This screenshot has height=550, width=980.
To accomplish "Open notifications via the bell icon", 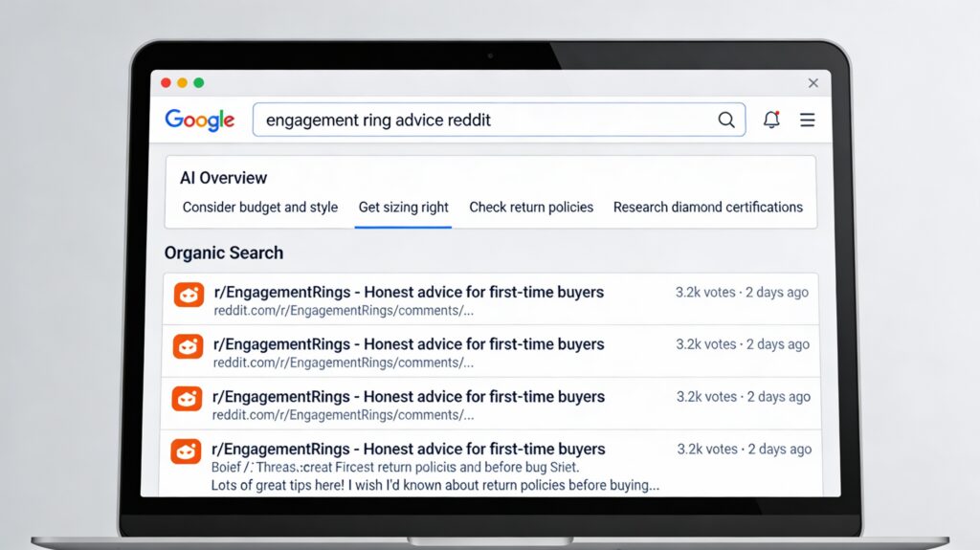I will point(771,120).
